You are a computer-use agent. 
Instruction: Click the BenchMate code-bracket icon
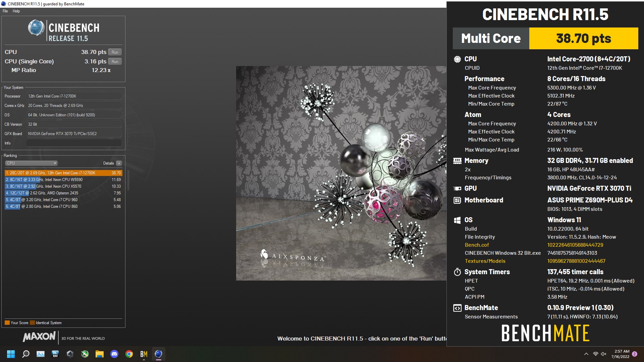pyautogui.click(x=457, y=308)
